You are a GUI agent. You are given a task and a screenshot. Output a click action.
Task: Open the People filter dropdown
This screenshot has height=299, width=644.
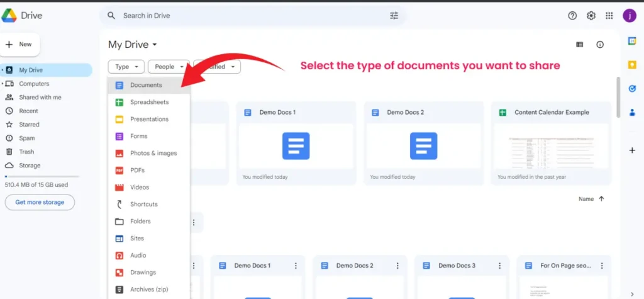(169, 67)
